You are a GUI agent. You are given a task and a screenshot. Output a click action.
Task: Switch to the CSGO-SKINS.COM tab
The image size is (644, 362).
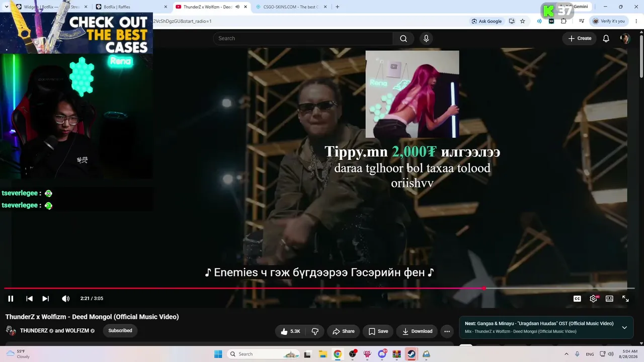tap(292, 7)
